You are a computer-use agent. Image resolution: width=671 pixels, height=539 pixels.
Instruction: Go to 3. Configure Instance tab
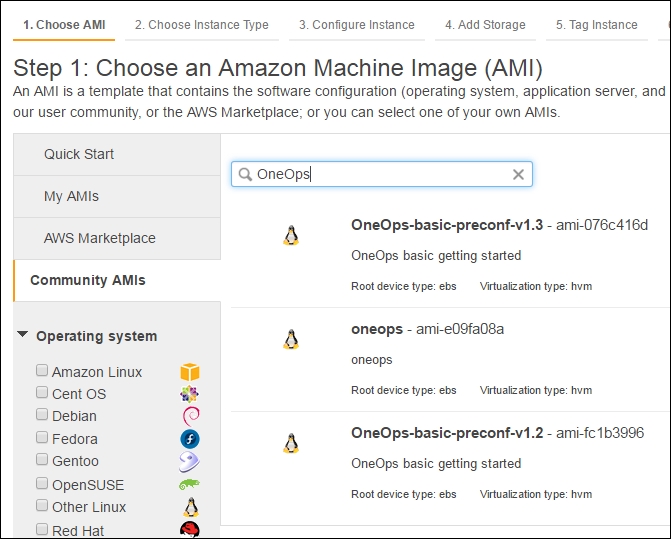click(357, 25)
